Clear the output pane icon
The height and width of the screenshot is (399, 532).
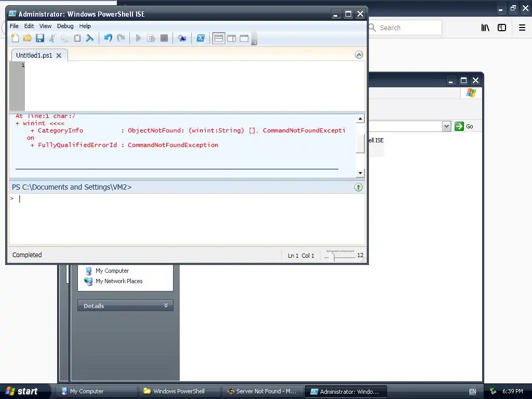pyautogui.click(x=89, y=38)
